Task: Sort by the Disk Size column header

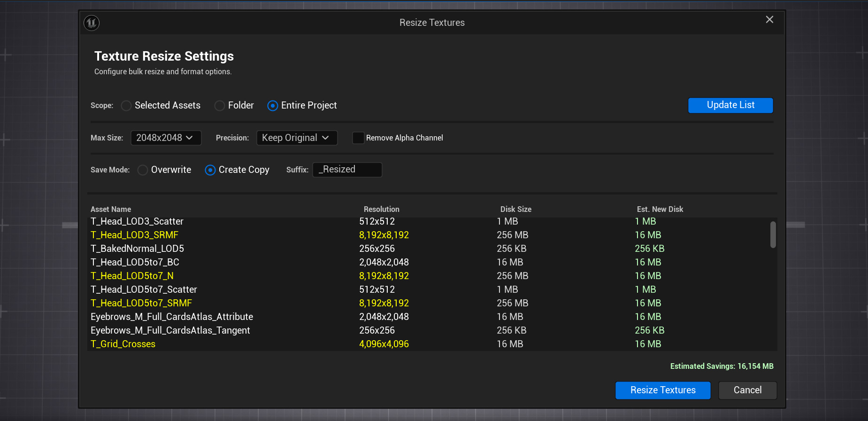Action: (515, 209)
